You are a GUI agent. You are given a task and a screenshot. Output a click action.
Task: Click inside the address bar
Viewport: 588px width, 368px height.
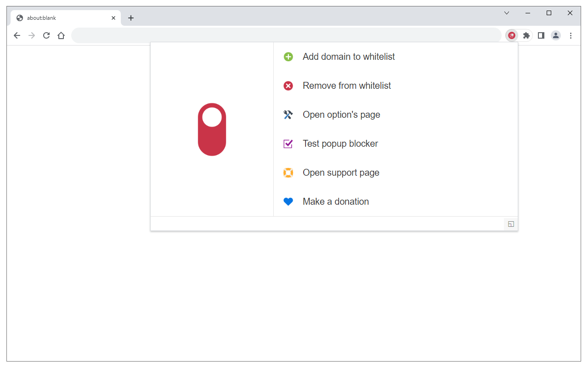point(276,35)
